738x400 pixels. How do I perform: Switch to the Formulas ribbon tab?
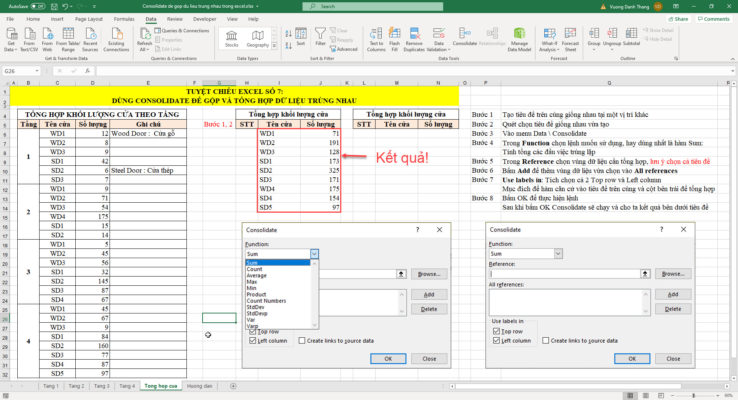tap(122, 18)
